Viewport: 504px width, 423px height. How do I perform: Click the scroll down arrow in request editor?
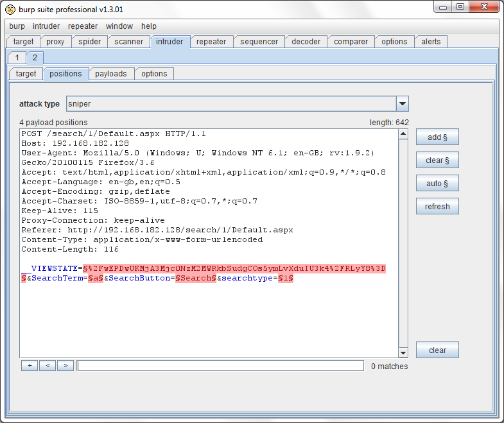[403, 352]
